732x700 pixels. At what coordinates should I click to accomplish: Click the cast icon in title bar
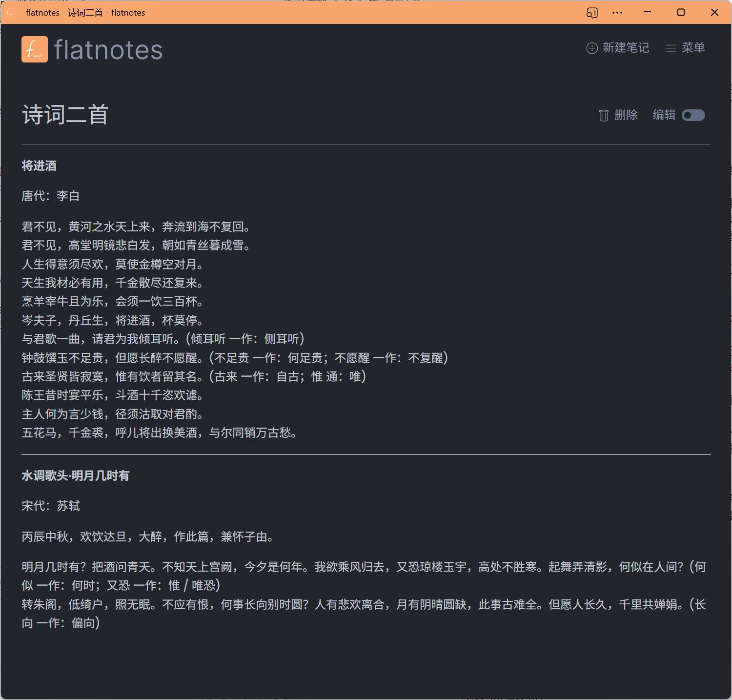coord(591,13)
